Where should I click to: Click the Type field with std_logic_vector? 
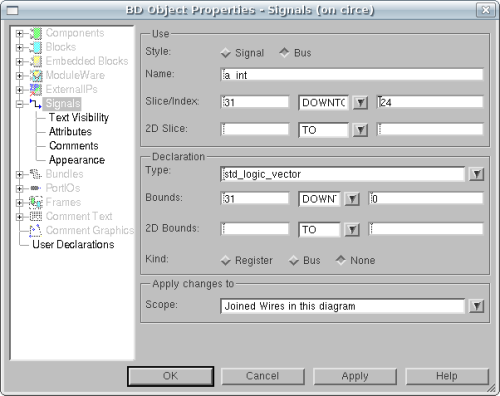[342, 174]
